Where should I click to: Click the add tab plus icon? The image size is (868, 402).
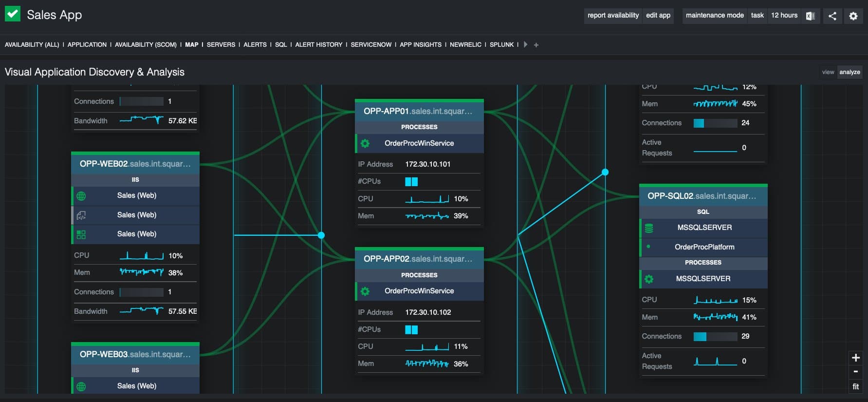(x=536, y=45)
